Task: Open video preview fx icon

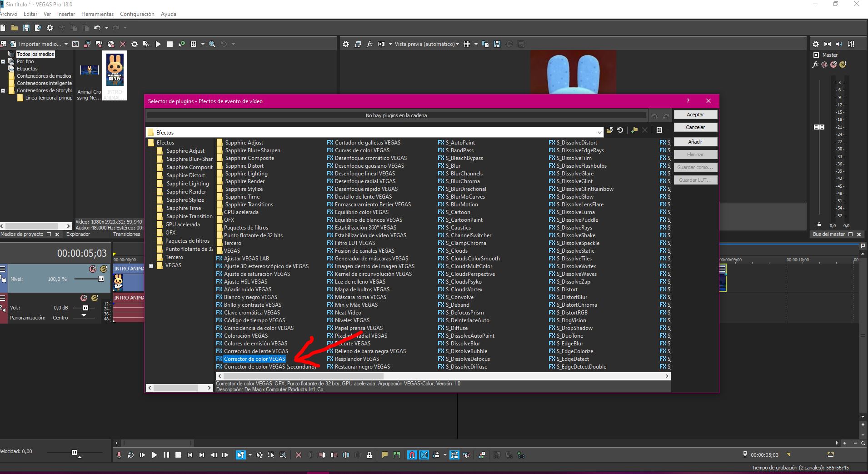Action: point(369,44)
